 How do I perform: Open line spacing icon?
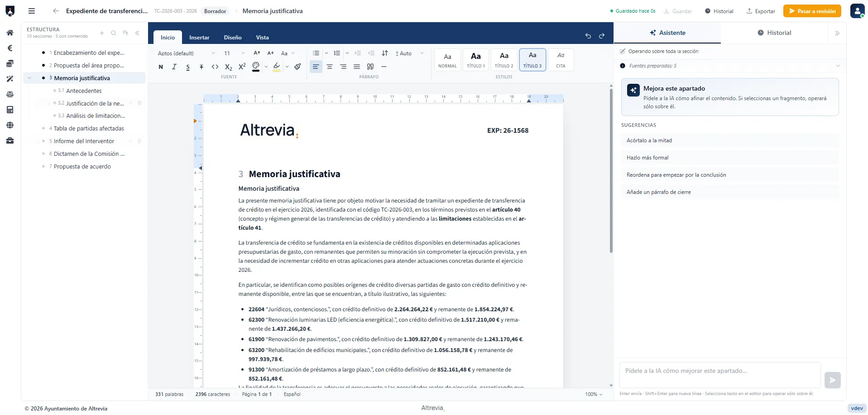click(385, 53)
